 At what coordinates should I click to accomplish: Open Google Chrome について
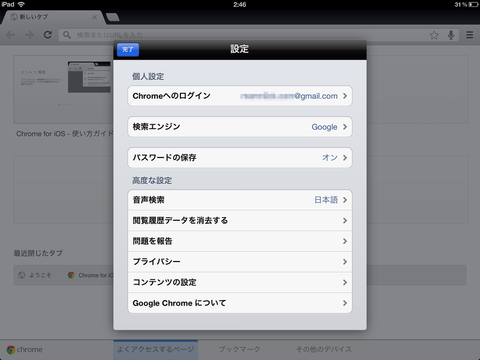(240, 303)
